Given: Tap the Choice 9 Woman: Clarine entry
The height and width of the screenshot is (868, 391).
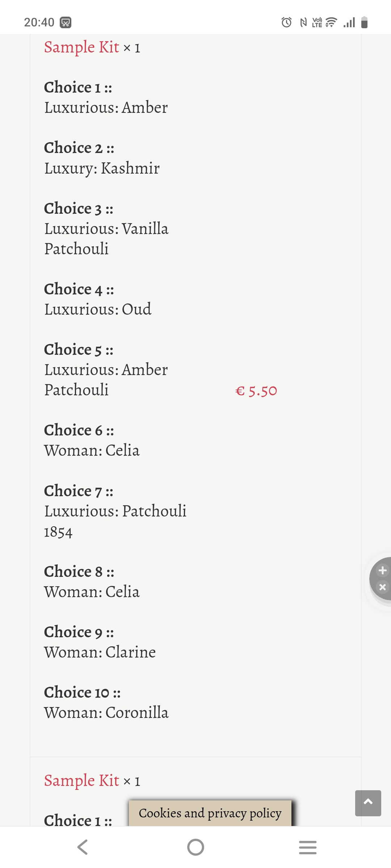Looking at the screenshot, I should click(x=100, y=642).
